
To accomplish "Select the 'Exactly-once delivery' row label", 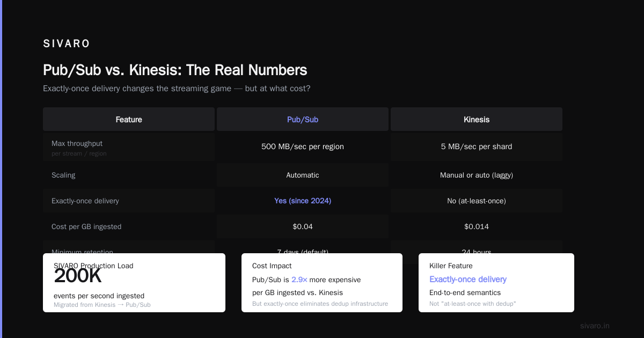I will (85, 201).
